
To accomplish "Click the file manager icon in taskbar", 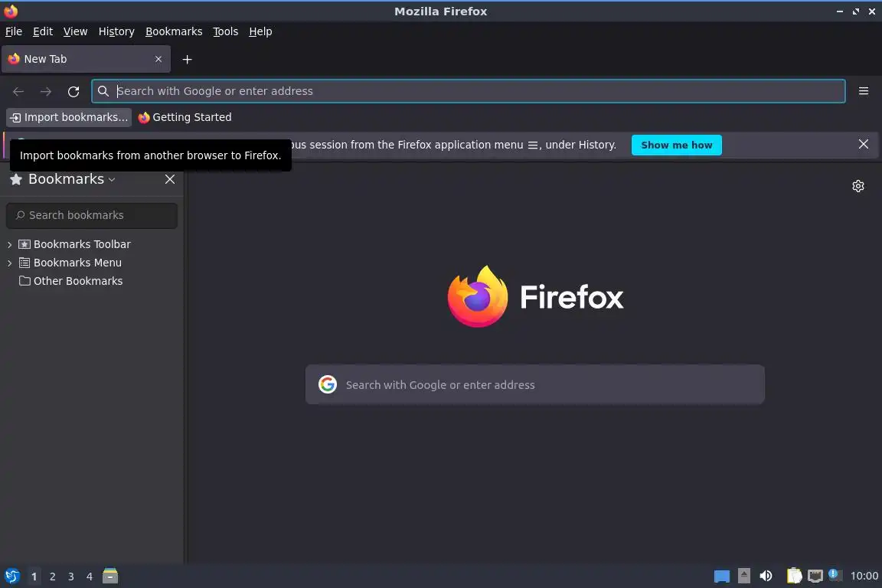I will tap(110, 576).
